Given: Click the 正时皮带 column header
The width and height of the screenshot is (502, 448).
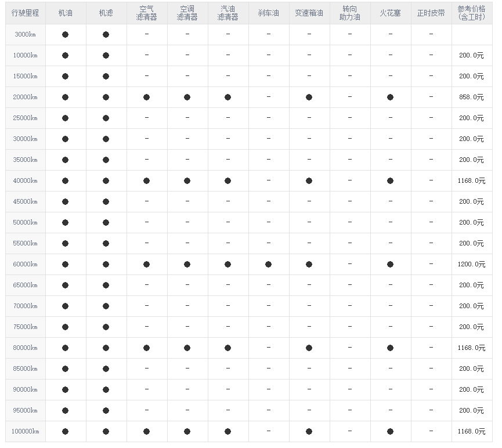Looking at the screenshot, I should pos(431,13).
